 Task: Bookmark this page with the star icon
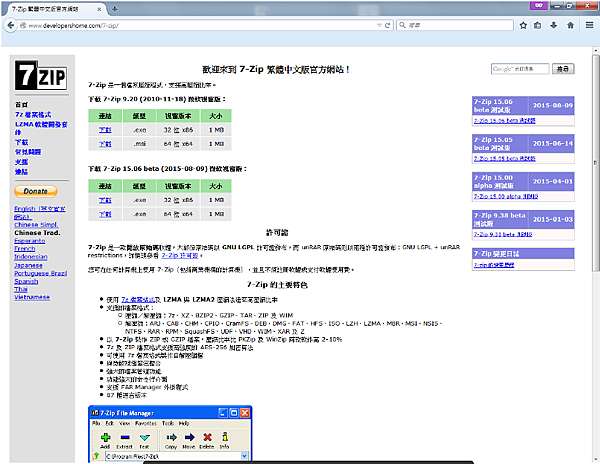click(x=523, y=25)
